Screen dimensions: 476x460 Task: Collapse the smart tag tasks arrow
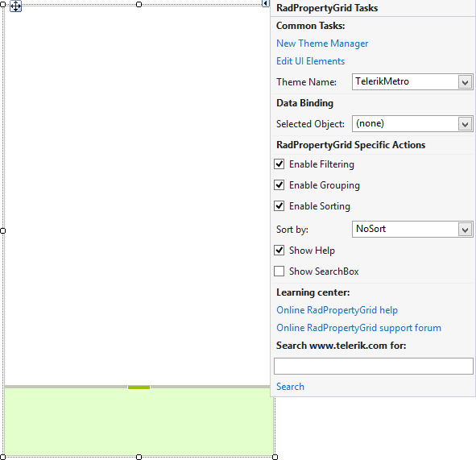coord(266,3)
